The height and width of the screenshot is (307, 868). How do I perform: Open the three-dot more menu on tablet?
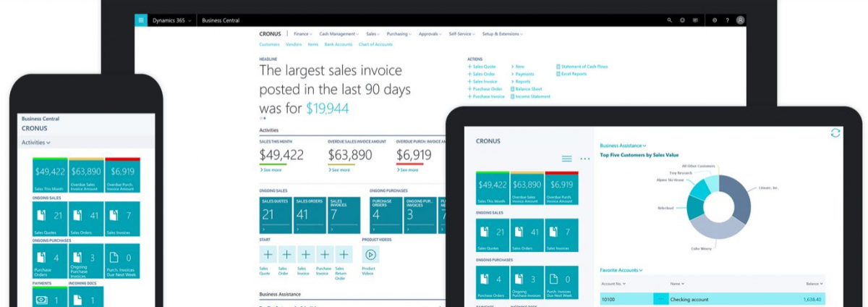584,159
